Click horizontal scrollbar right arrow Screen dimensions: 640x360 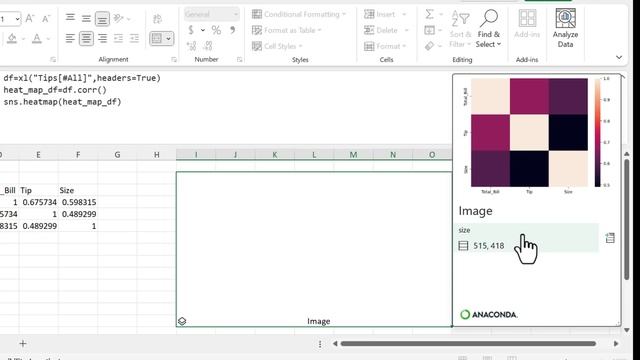616,344
